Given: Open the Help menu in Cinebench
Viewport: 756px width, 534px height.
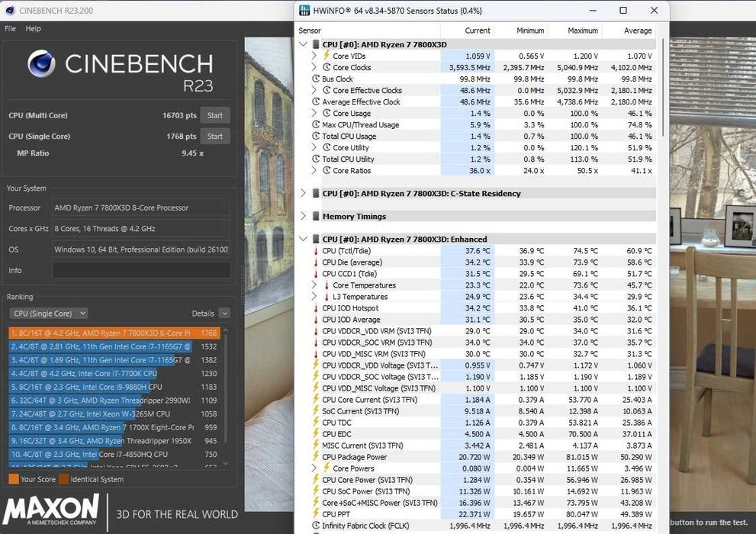Looking at the screenshot, I should pyautogui.click(x=34, y=28).
